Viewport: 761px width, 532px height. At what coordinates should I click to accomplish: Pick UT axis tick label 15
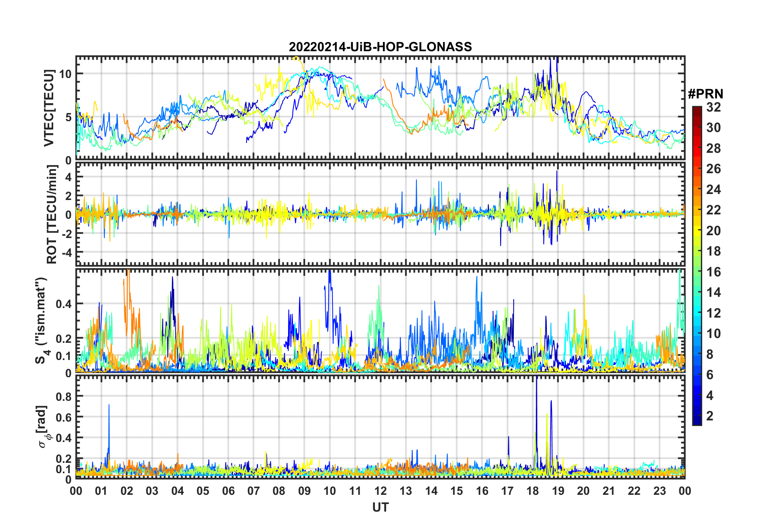(457, 491)
